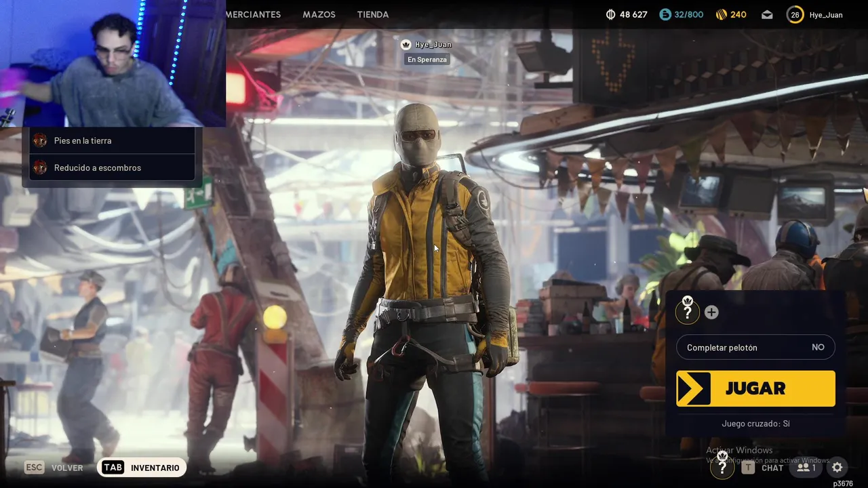Open the mailbox envelope icon
868x488 pixels.
[x=767, y=14]
